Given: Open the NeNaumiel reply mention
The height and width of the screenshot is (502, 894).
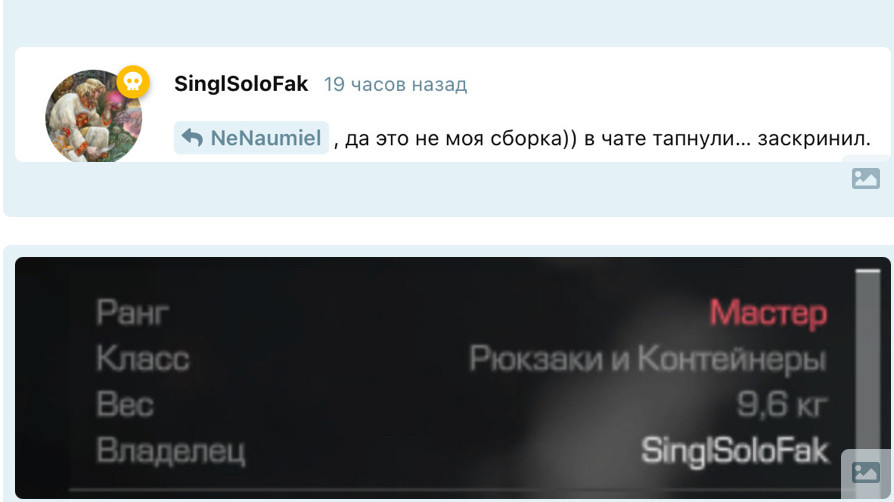Looking at the screenshot, I should tap(251, 137).
